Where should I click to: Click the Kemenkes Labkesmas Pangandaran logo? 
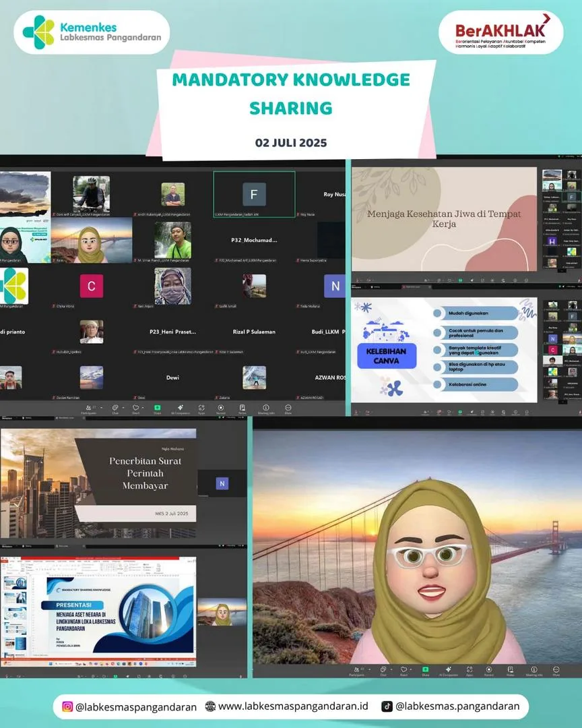coord(92,32)
